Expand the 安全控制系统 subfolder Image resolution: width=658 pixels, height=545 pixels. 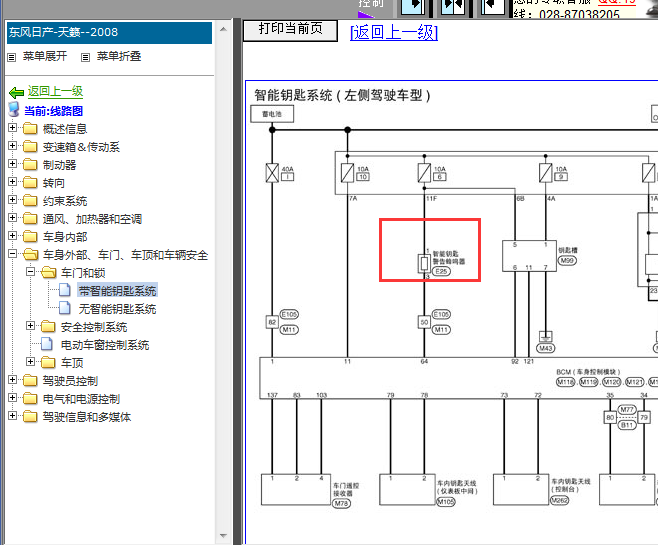(x=31, y=326)
